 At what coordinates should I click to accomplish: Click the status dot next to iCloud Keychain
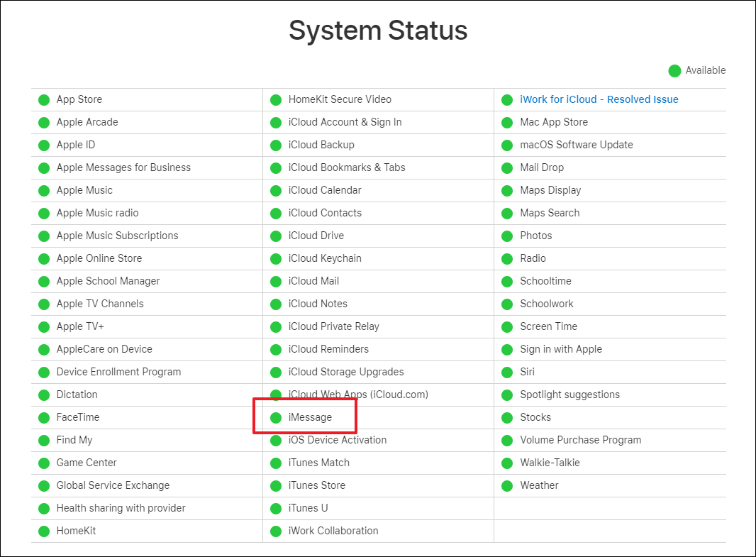pos(276,258)
